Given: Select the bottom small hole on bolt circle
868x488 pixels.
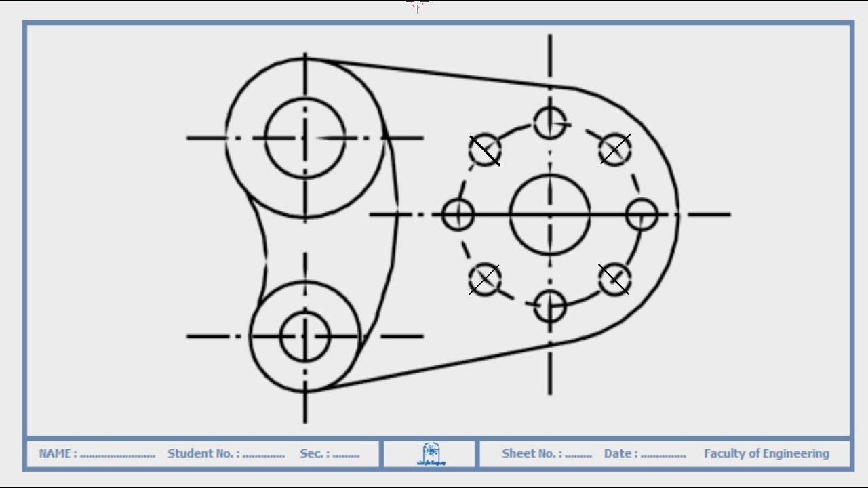Looking at the screenshot, I should pos(550,306).
